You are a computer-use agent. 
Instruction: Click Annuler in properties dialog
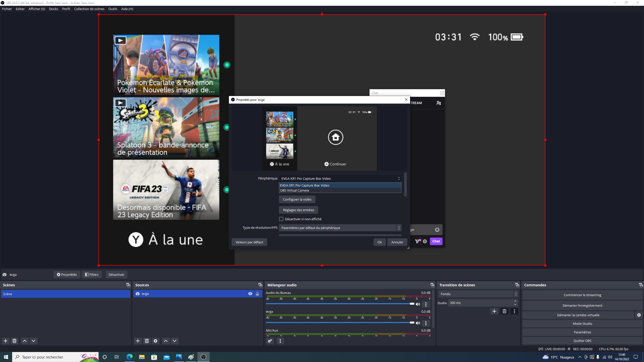pyautogui.click(x=397, y=242)
